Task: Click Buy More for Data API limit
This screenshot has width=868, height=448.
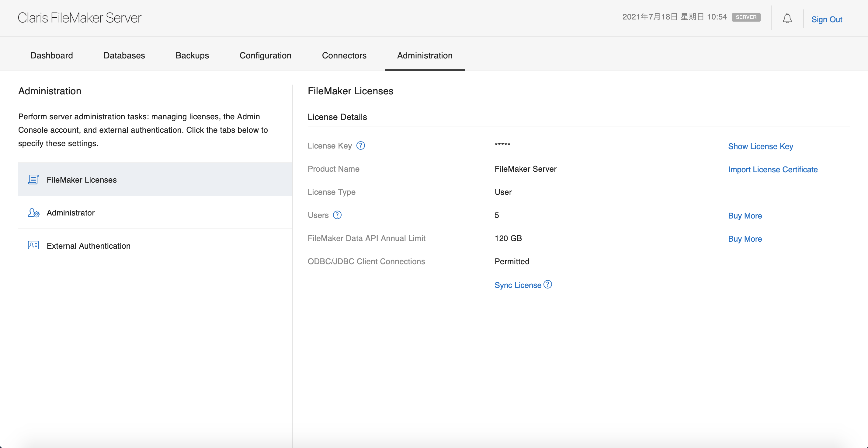Action: coord(745,239)
